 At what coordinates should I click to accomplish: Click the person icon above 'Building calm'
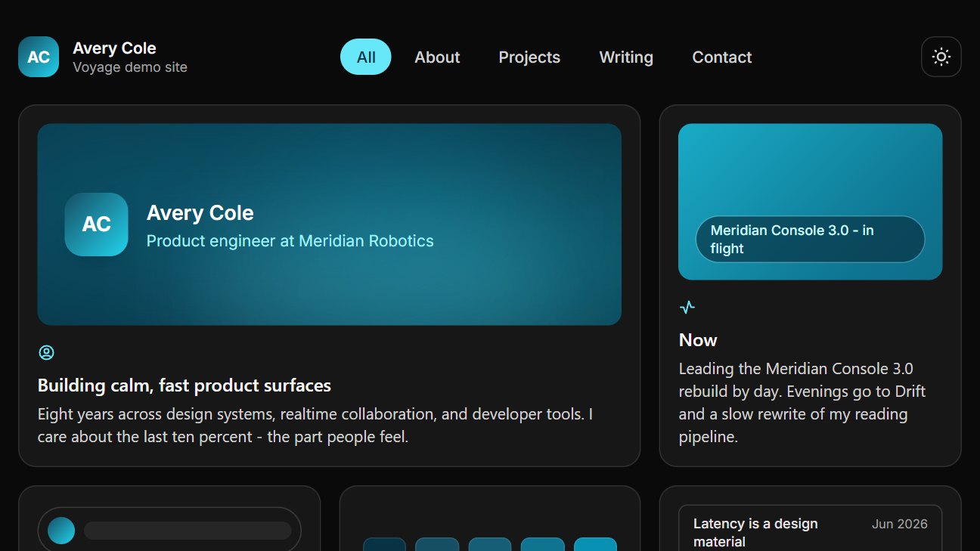point(46,352)
